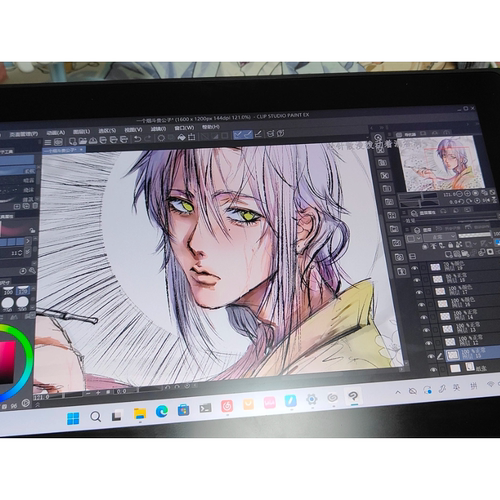Click the Undo arrow in command bar
Viewport: 500px width, 500px height.
coord(138,138)
